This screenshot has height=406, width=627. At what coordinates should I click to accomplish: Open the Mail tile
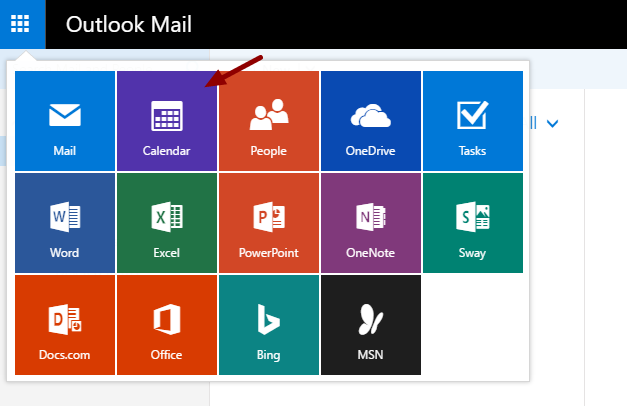click(x=65, y=121)
